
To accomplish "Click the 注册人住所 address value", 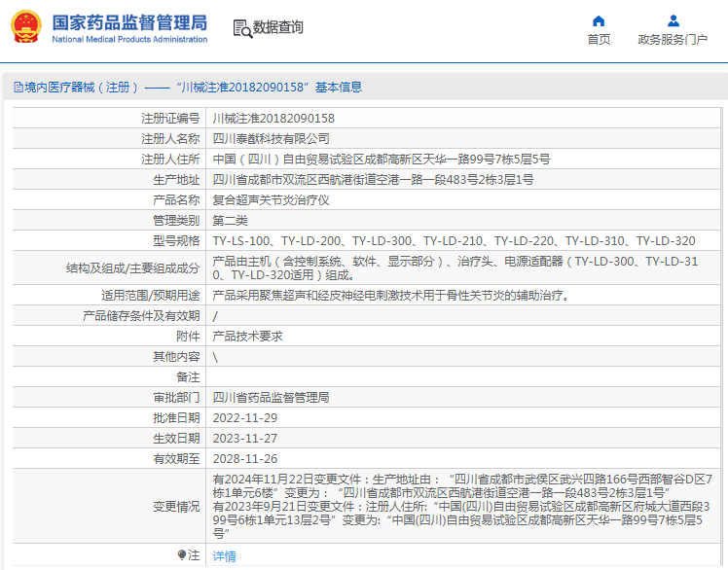I will click(382, 160).
